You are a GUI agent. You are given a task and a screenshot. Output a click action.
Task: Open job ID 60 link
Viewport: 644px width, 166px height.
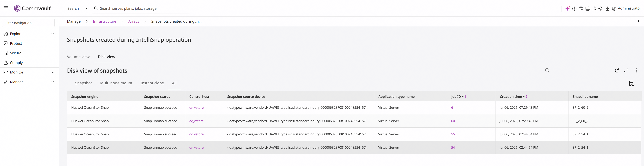coord(453,121)
